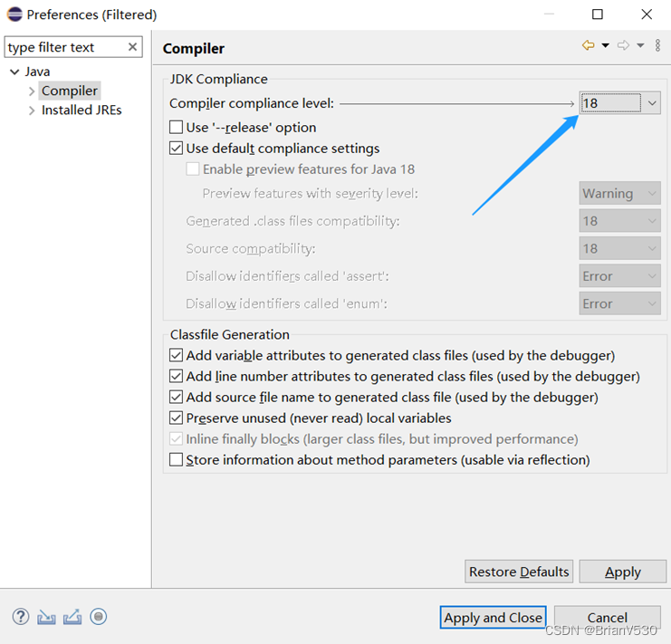The height and width of the screenshot is (644, 671).
Task: Open the preview features severity Warning dropdown
Action: click(x=619, y=194)
